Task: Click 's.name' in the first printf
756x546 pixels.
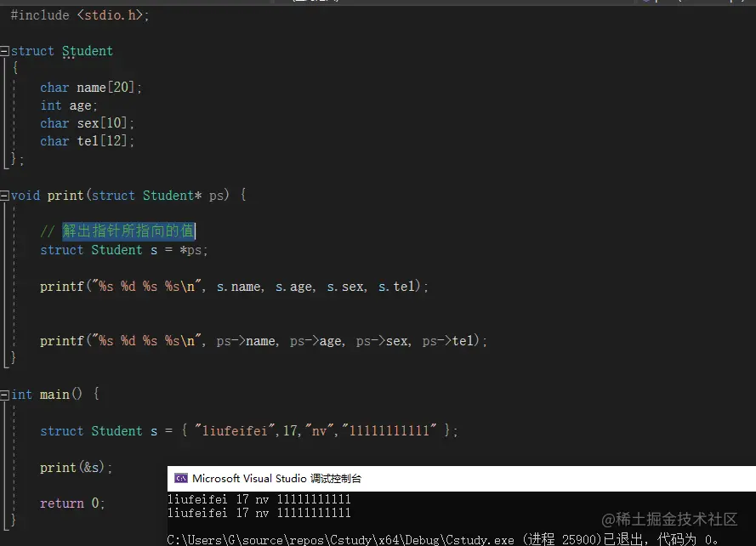Action: pos(240,287)
